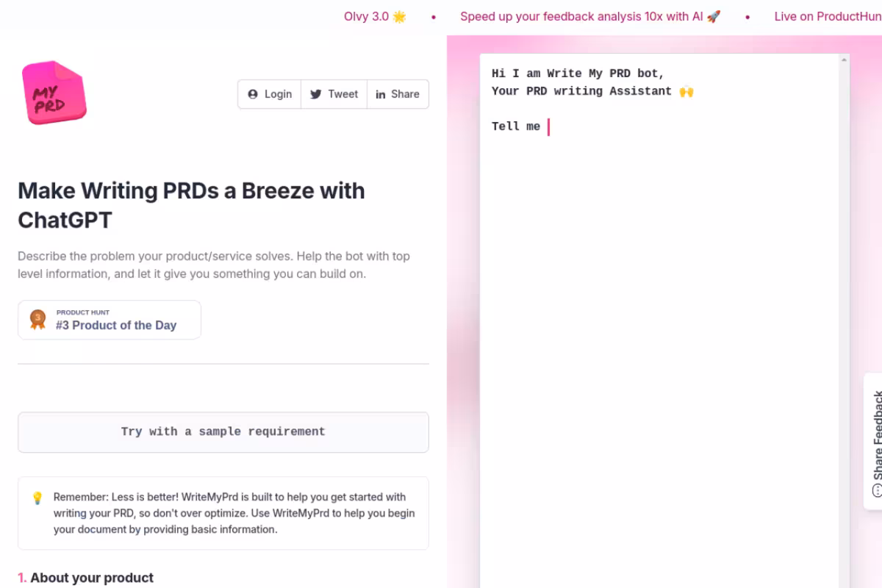Open Product Hunt #3 Product of the Day badge

(110, 320)
